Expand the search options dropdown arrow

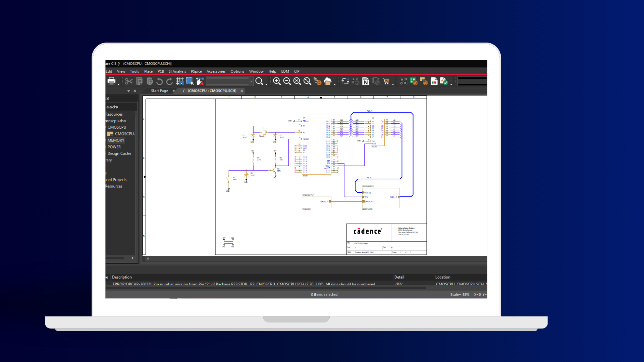coord(266,84)
